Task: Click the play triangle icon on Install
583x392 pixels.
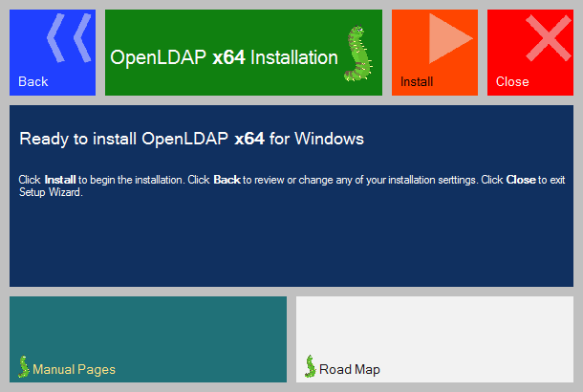Action: click(x=451, y=38)
